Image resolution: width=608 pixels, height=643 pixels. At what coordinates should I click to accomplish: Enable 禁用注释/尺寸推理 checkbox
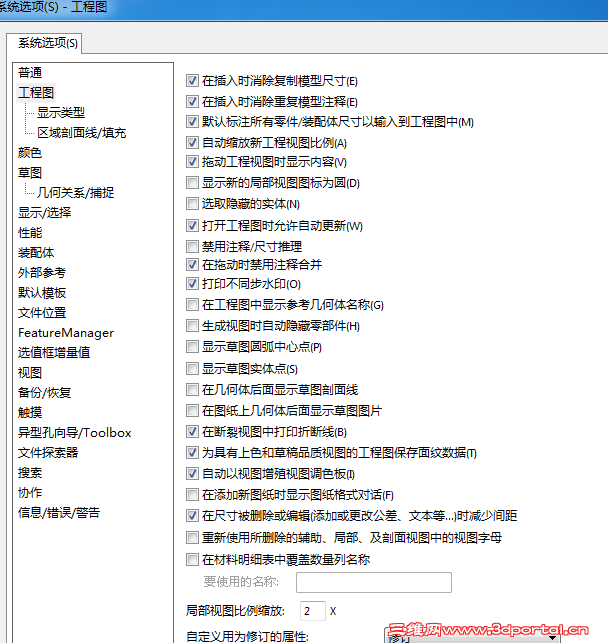coord(192,246)
